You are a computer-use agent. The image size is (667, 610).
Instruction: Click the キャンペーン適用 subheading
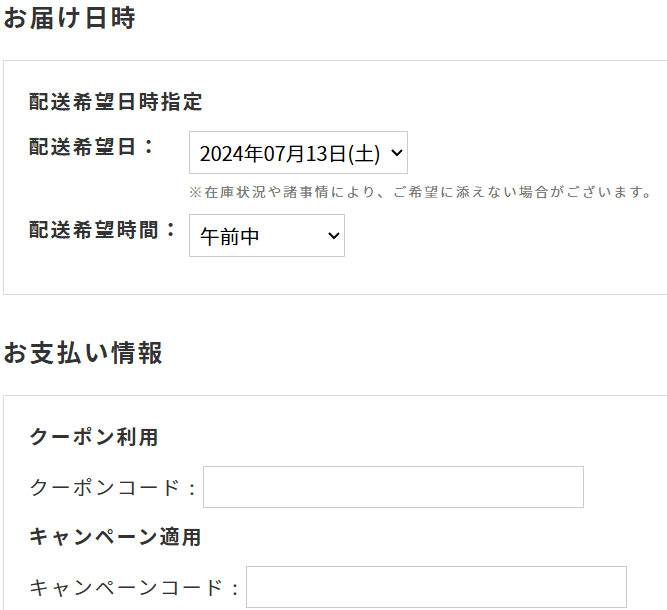116,537
